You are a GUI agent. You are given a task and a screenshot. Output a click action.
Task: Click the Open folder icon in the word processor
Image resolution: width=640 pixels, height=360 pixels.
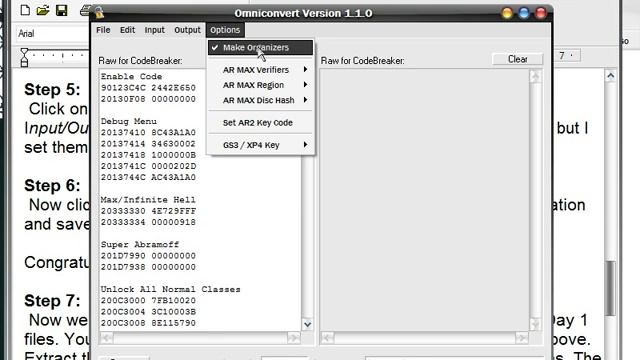tap(43, 10)
